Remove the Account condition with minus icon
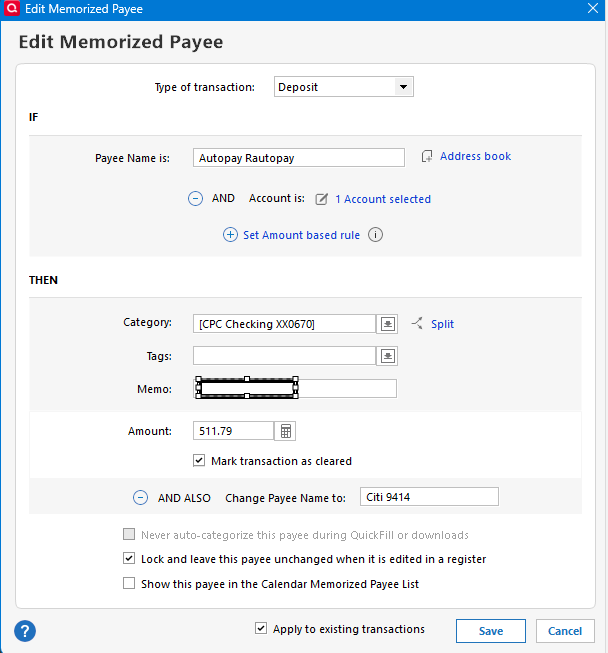This screenshot has height=653, width=608. (195, 199)
